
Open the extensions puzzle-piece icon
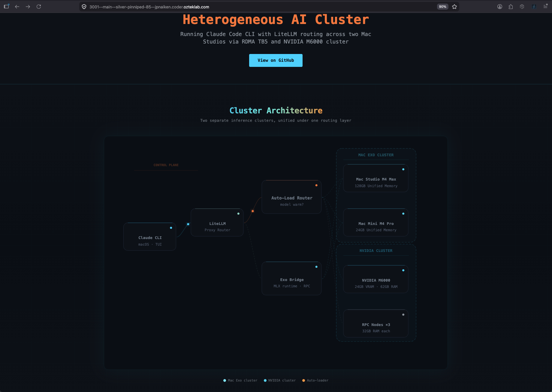pyautogui.click(x=511, y=7)
